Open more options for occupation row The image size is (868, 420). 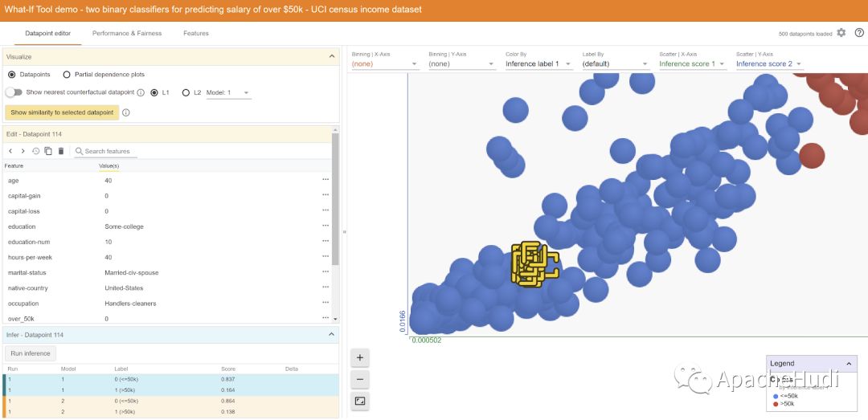325,303
